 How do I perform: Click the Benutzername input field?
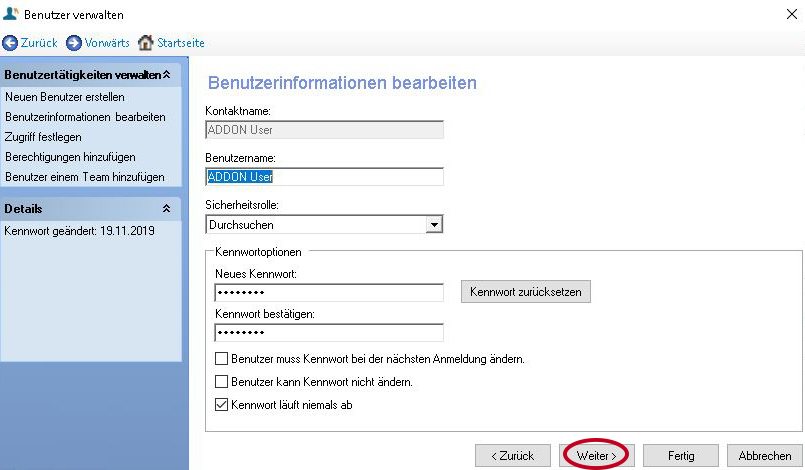[324, 177]
